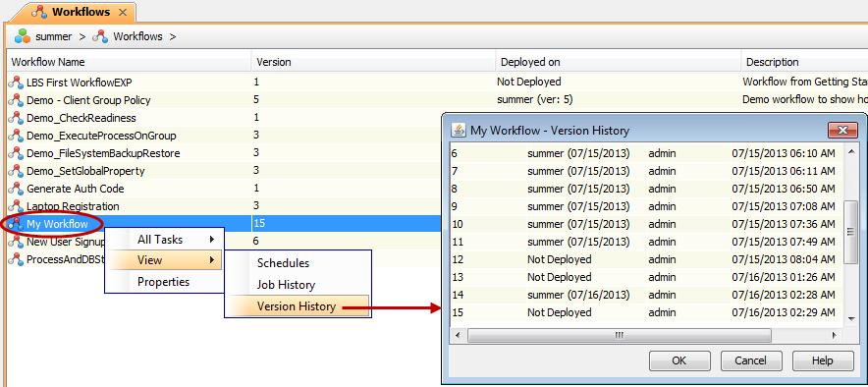This screenshot has width=868, height=387.
Task: Open Properties from the context menu
Action: [164, 282]
